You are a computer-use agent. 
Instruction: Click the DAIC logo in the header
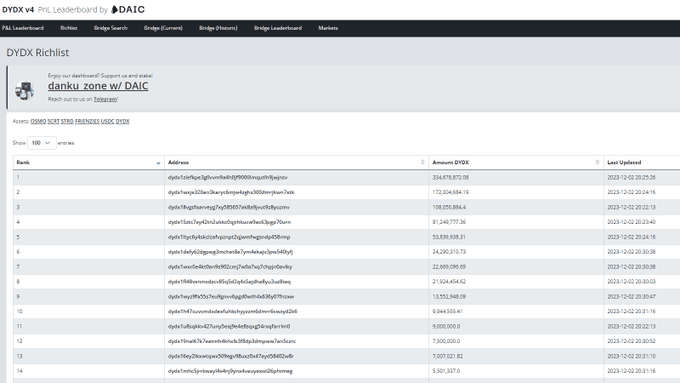[128, 10]
